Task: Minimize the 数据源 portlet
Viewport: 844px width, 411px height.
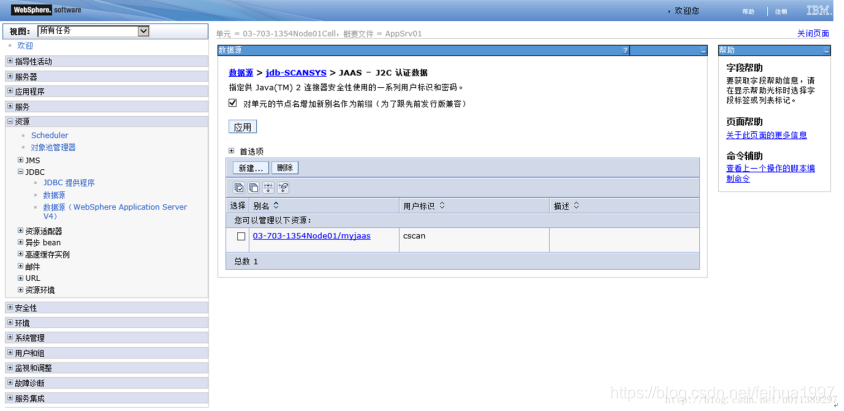Action: pyautogui.click(x=703, y=51)
